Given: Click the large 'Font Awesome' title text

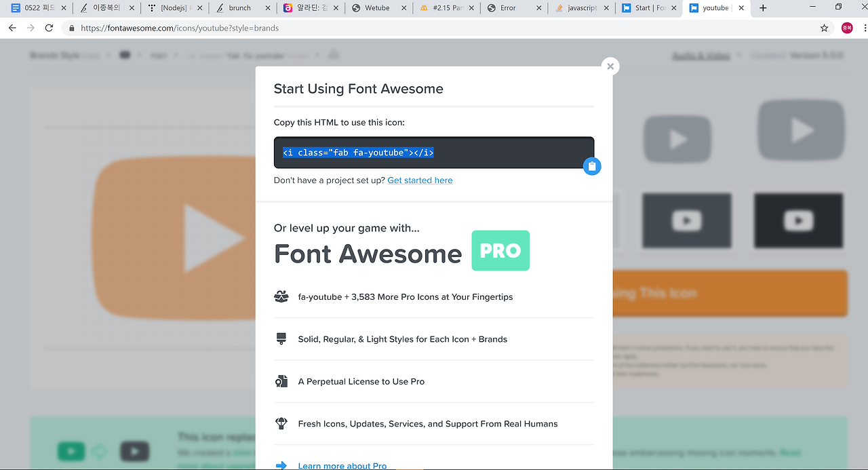Looking at the screenshot, I should [368, 254].
